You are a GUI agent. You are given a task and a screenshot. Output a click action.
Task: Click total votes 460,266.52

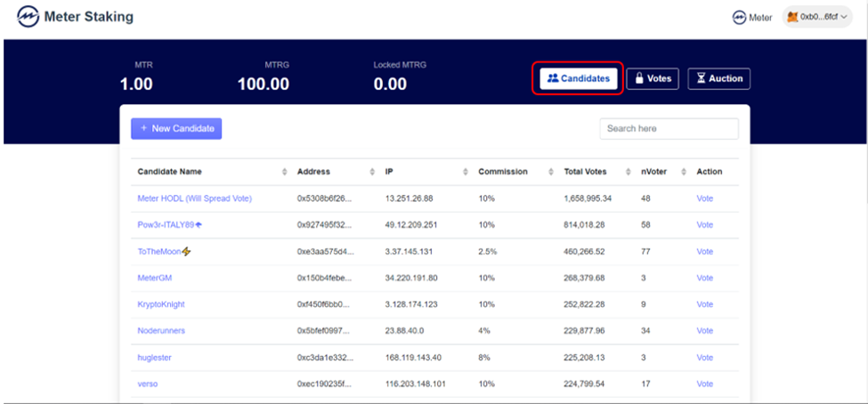(585, 251)
